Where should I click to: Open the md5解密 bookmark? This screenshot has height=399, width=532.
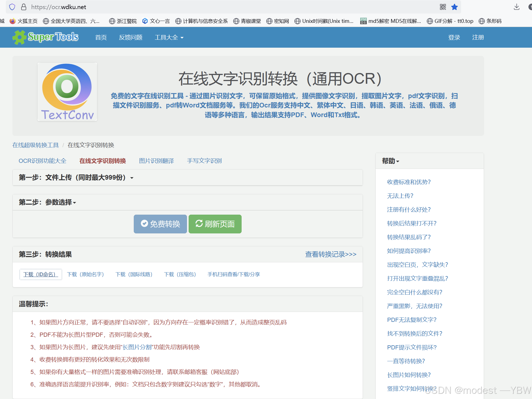point(391,21)
